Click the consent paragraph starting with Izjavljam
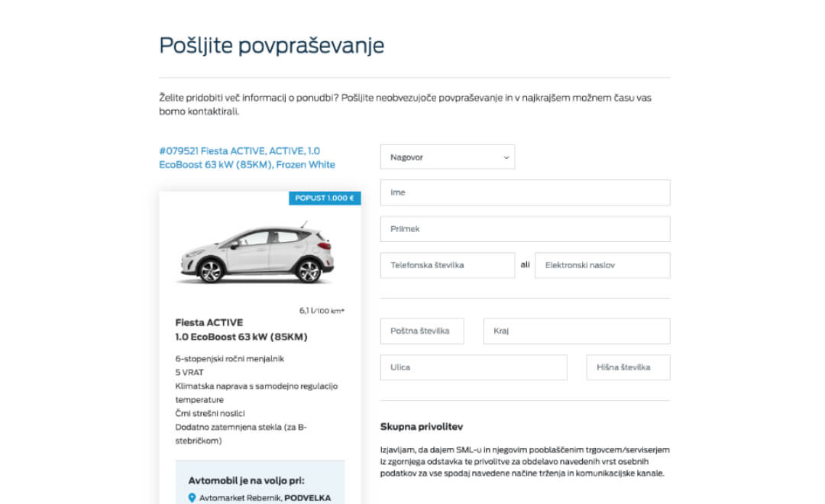Viewport: 825px width, 504px height. pyautogui.click(x=525, y=461)
